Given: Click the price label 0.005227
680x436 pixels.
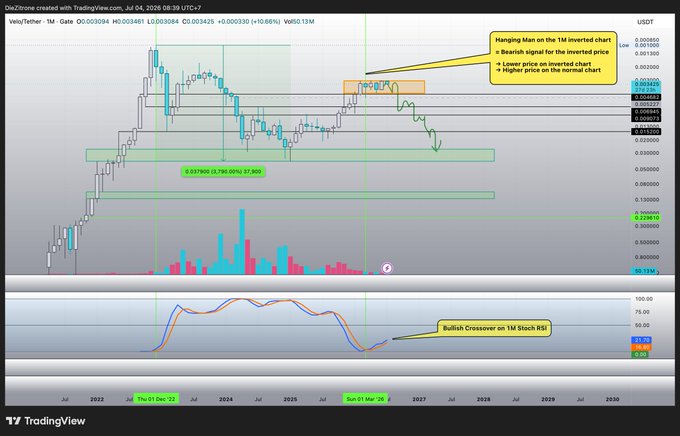Looking at the screenshot, I should [647, 105].
